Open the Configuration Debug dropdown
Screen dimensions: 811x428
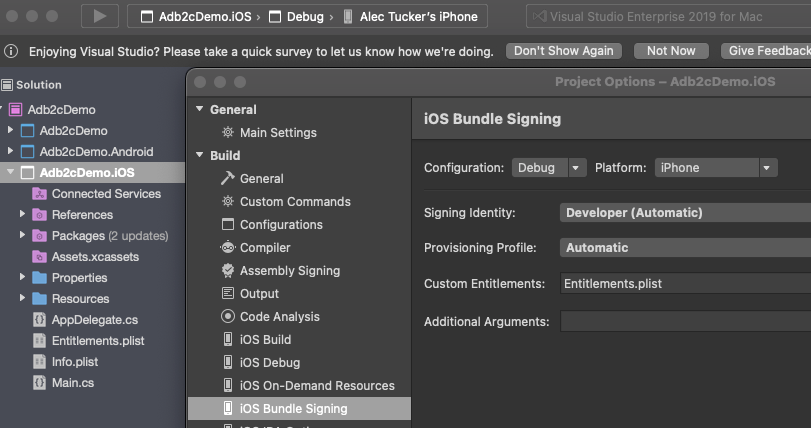click(x=549, y=168)
